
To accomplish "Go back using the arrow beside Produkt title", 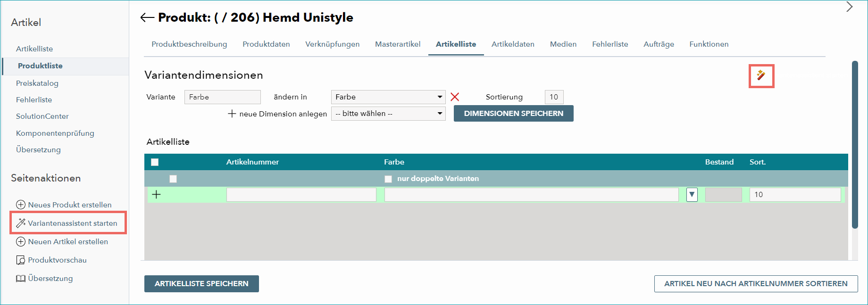I will pyautogui.click(x=147, y=18).
